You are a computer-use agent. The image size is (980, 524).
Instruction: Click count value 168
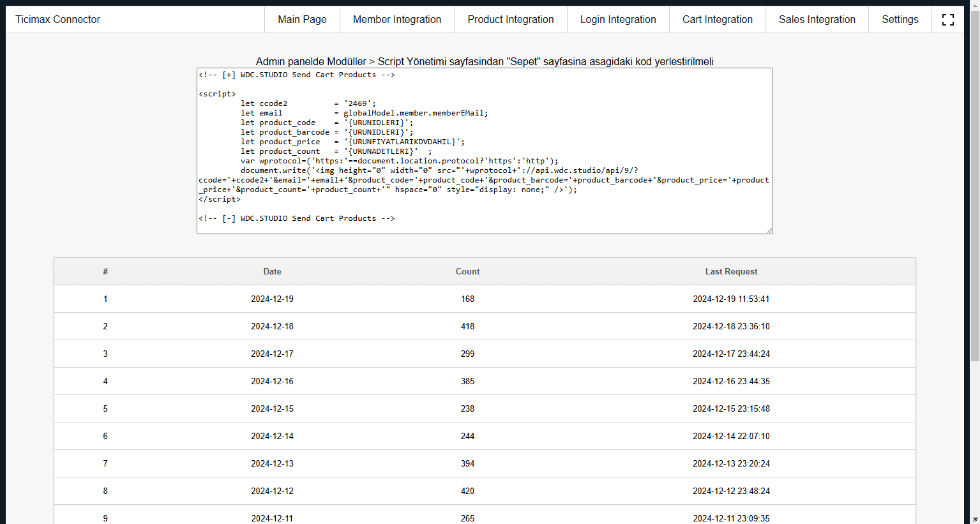pyautogui.click(x=468, y=299)
